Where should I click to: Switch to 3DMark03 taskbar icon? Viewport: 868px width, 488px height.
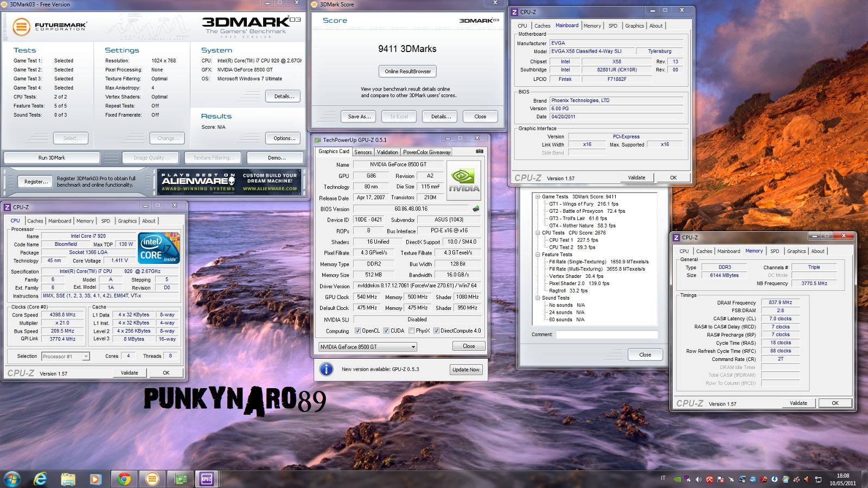pyautogui.click(x=152, y=479)
